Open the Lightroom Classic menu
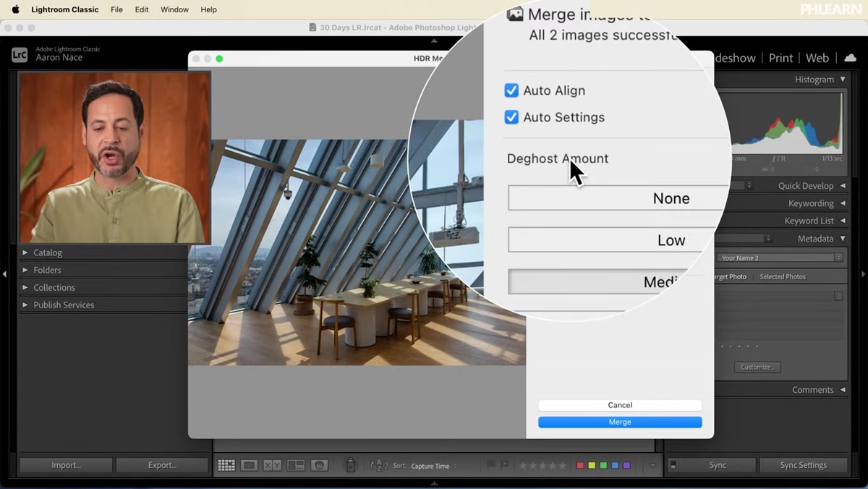Viewport: 868px width, 489px height. point(64,9)
